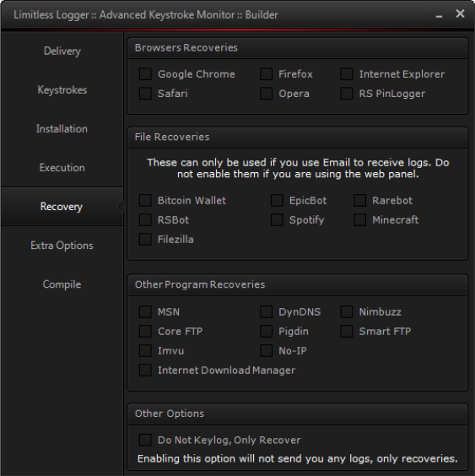Screen dimensions: 475x476
Task: Tick the Imvu checkbox
Action: click(x=145, y=350)
